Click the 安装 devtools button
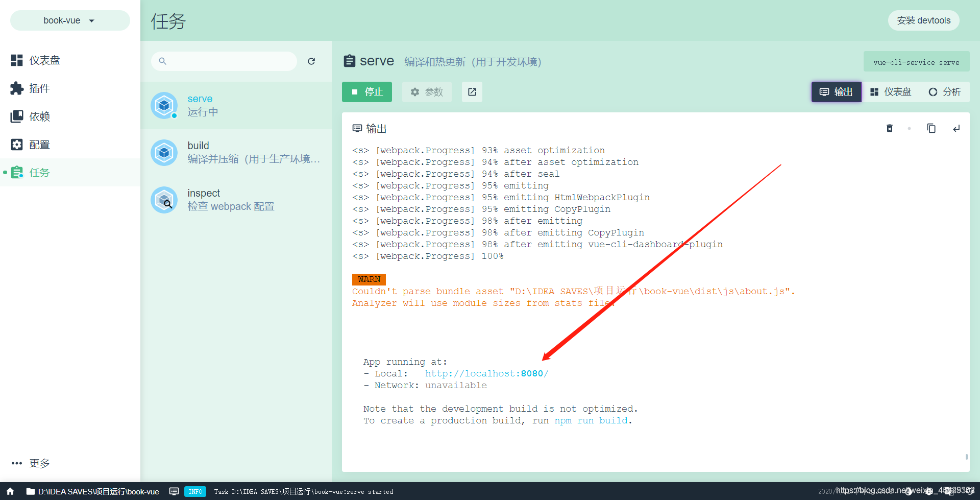The height and width of the screenshot is (500, 980). coord(923,20)
